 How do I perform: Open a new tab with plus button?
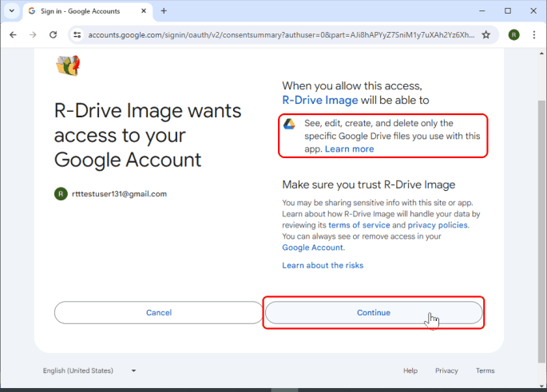pos(164,11)
